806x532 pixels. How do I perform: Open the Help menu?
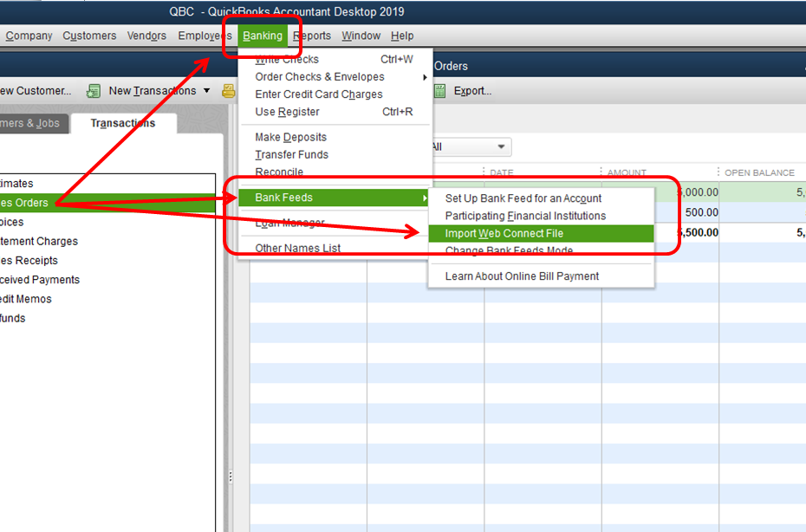pyautogui.click(x=402, y=36)
